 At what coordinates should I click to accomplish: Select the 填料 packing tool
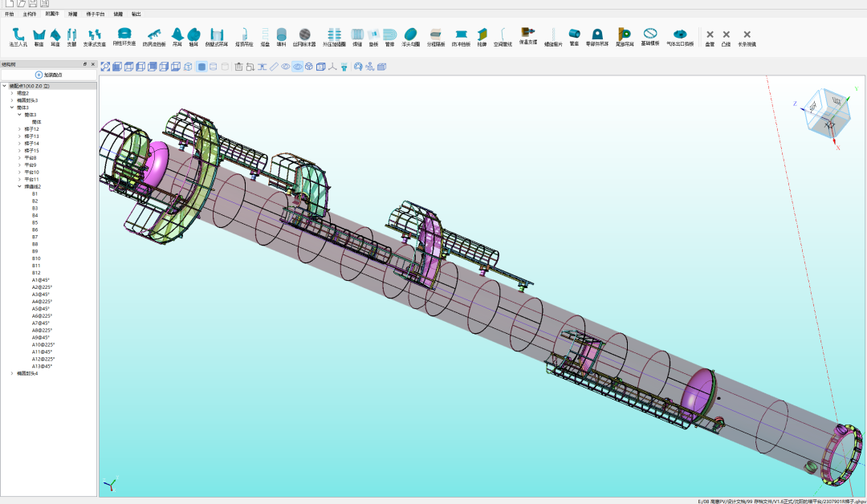[282, 38]
